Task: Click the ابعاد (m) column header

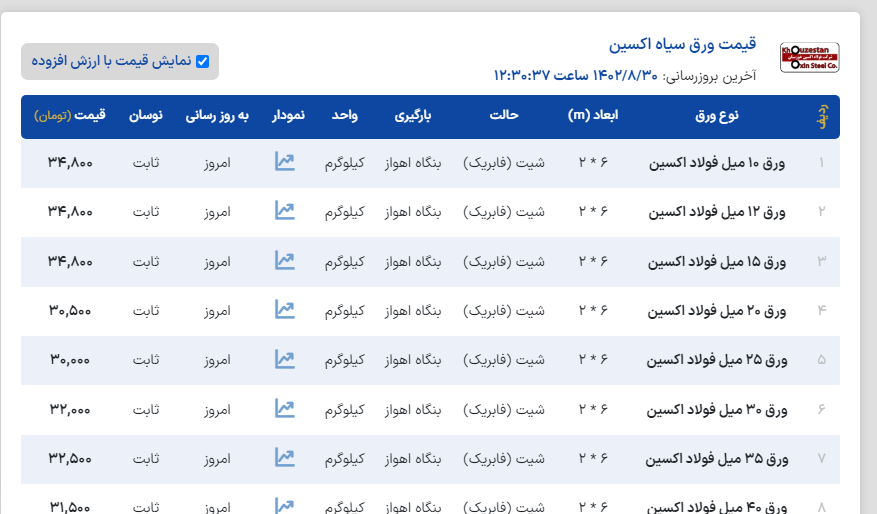Action: pos(593,116)
